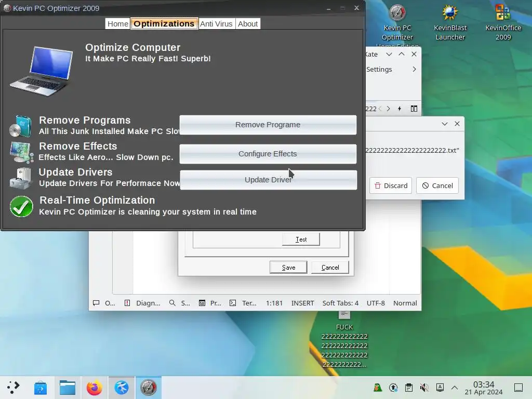Viewport: 532px width, 399px height.
Task: Click the Kate window's title bar up chevron
Action: pyautogui.click(x=402, y=54)
